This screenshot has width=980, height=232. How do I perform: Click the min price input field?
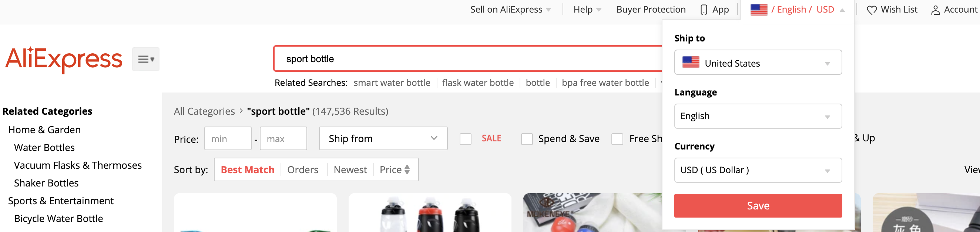(228, 138)
